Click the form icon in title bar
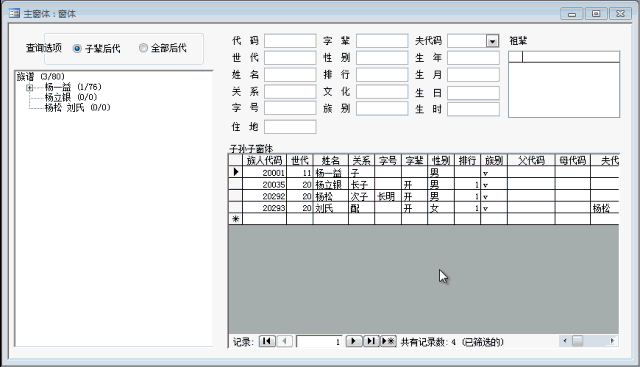Image resolution: width=640 pixels, height=367 pixels. click(x=14, y=13)
